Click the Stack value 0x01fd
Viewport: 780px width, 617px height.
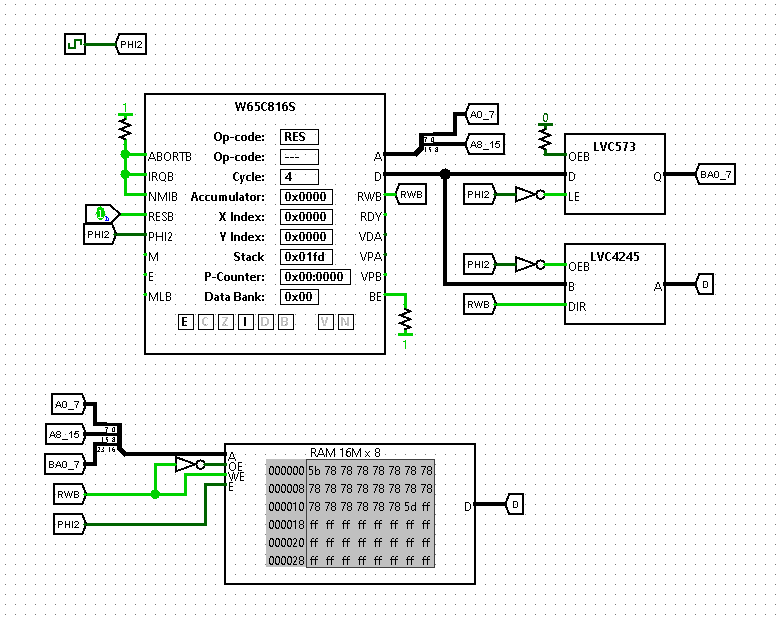(306, 257)
